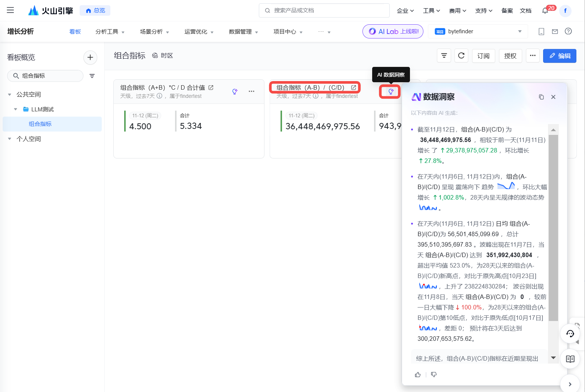Open the 企业 top menu
585x392 pixels.
(x=405, y=10)
